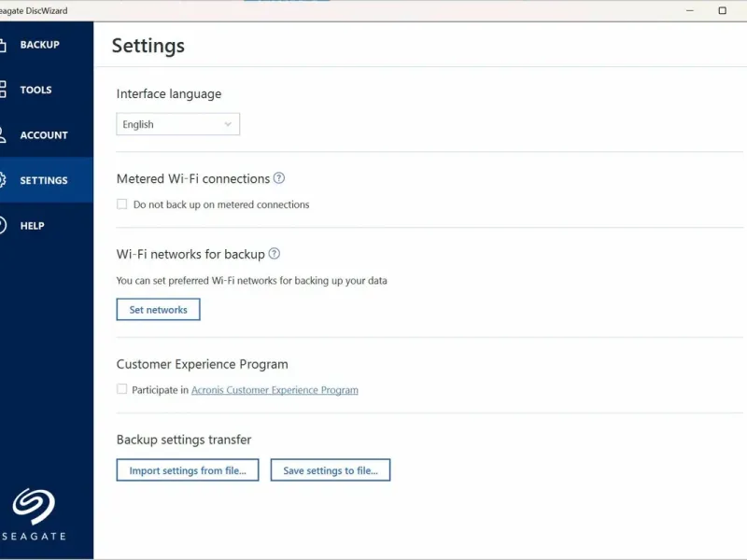Click the Account person icon
This screenshot has width=747, height=560.
pyautogui.click(x=3, y=135)
